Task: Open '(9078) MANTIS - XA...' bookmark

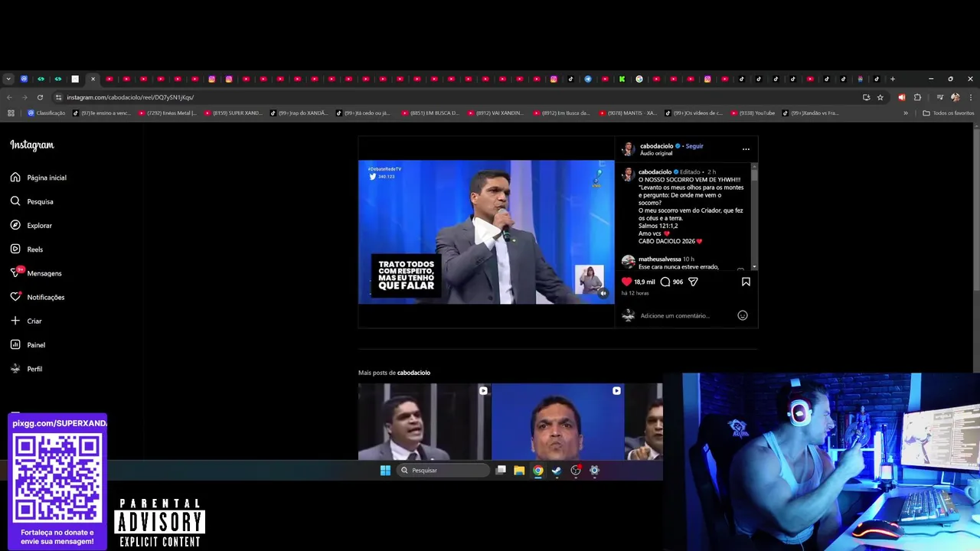Action: 628,113
